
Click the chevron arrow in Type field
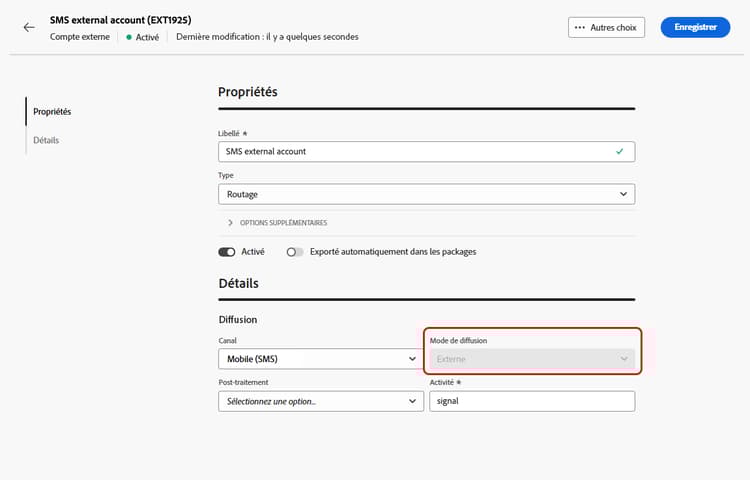tap(623, 194)
